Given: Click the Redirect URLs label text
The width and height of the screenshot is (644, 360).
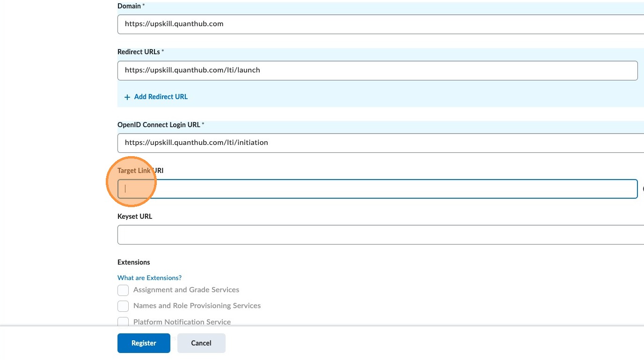Looking at the screenshot, I should [139, 52].
